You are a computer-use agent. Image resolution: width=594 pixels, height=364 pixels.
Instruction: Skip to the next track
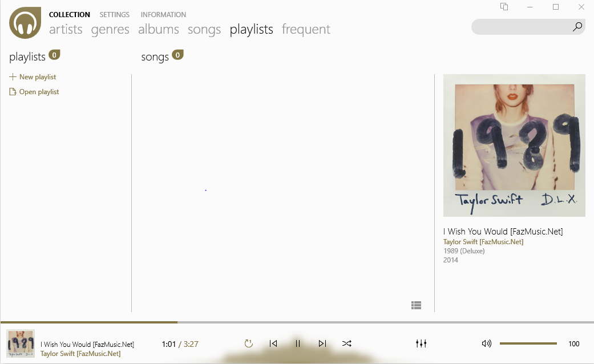[322, 343]
